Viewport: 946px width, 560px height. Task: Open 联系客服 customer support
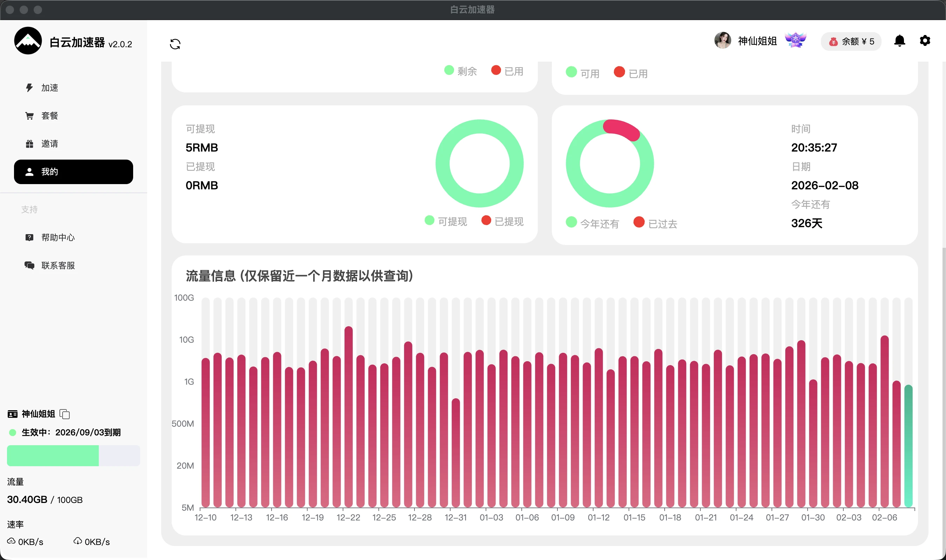58,265
